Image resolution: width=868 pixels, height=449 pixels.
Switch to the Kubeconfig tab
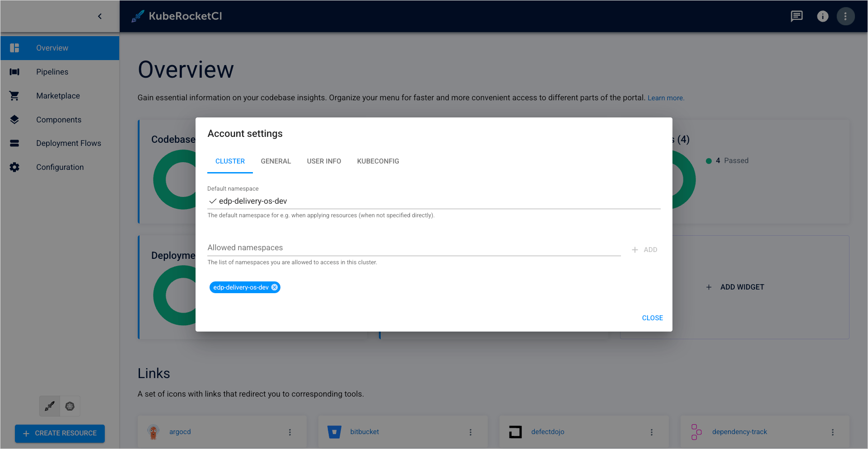tap(378, 161)
